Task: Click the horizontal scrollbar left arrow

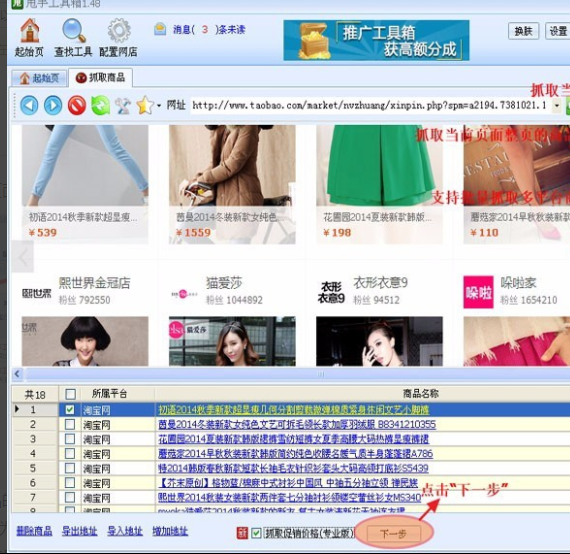Action: (17, 374)
